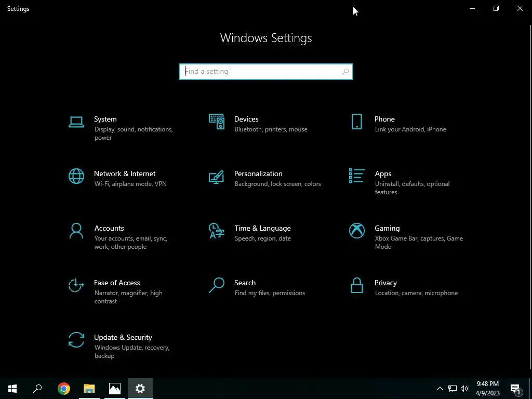The width and height of the screenshot is (532, 399).
Task: Open the Windows Start menu
Action: [12, 389]
